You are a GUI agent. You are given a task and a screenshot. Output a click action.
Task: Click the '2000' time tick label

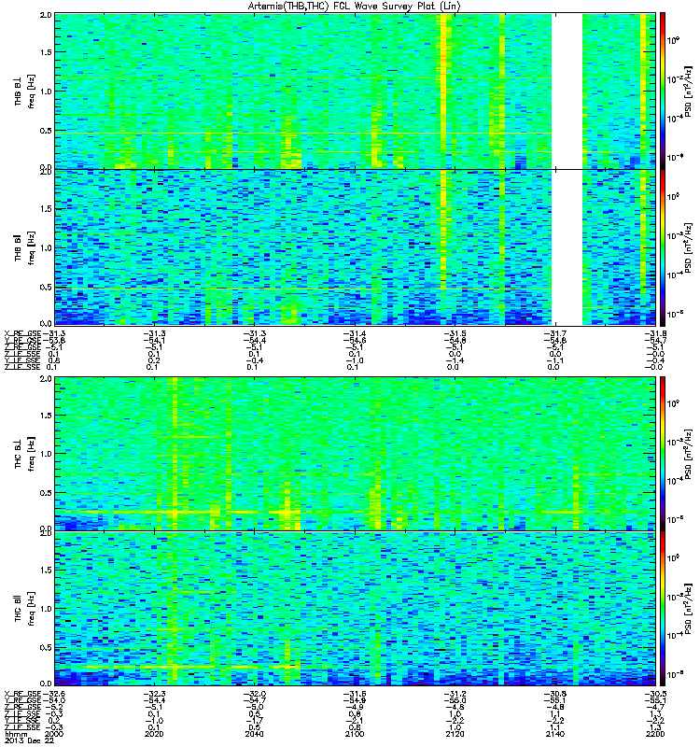(54, 734)
